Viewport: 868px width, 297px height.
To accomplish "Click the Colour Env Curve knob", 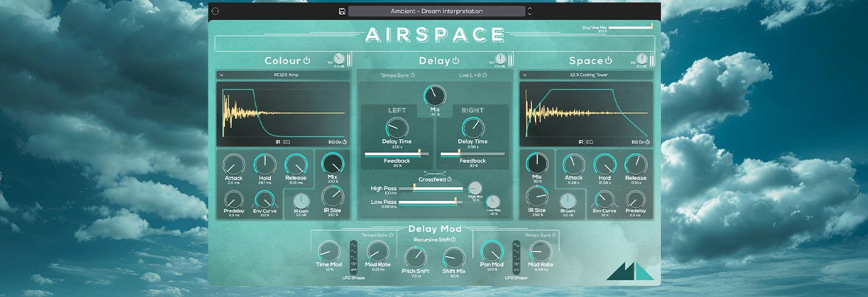I will tap(265, 199).
